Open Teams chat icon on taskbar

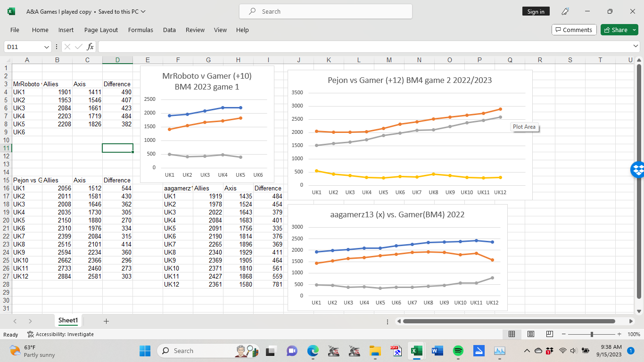(292, 351)
